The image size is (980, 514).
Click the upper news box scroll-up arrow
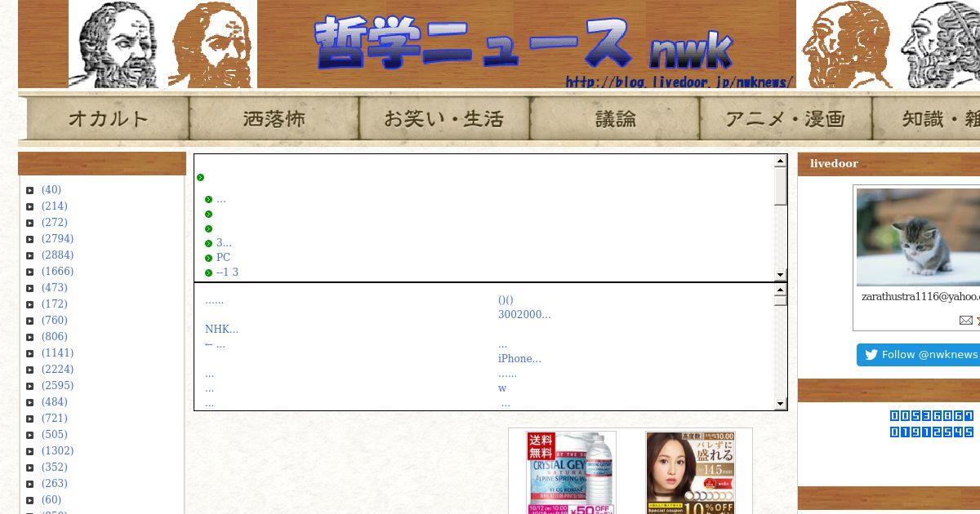pyautogui.click(x=781, y=162)
